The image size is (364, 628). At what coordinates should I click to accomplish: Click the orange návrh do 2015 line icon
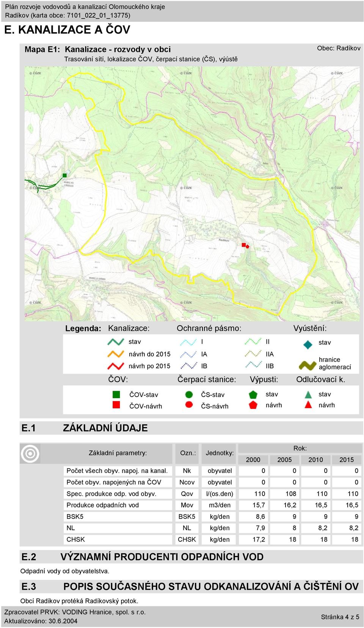[116, 354]
